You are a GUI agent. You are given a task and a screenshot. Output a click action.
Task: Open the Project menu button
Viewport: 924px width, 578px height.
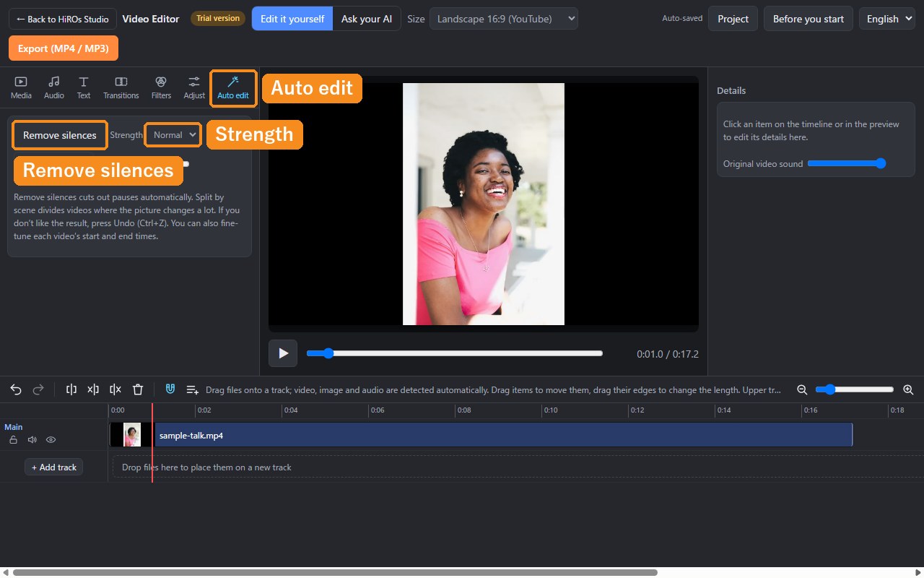coord(733,19)
